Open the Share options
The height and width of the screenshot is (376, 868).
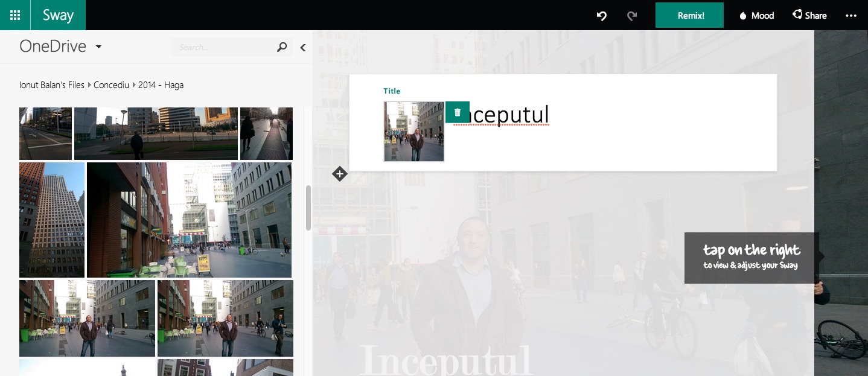(x=809, y=16)
